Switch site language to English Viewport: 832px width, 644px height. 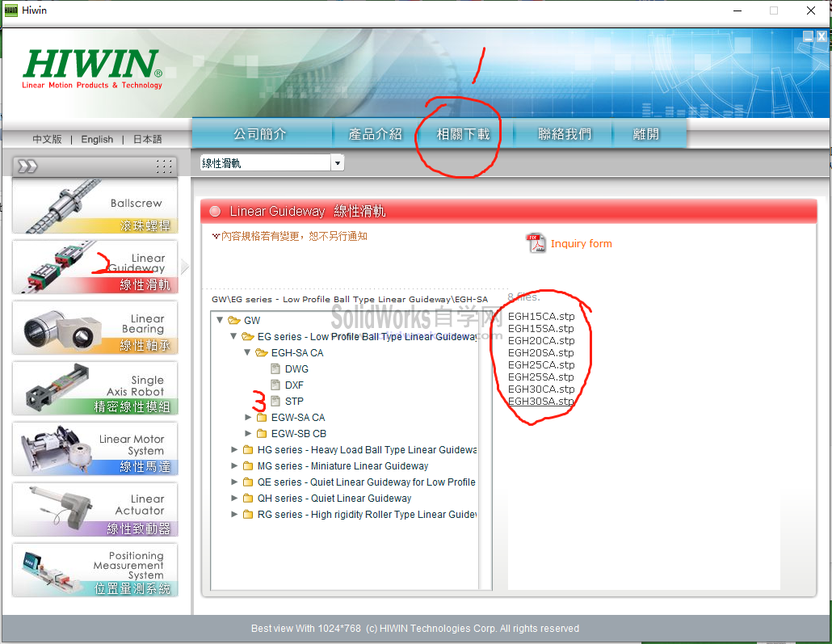tap(97, 139)
